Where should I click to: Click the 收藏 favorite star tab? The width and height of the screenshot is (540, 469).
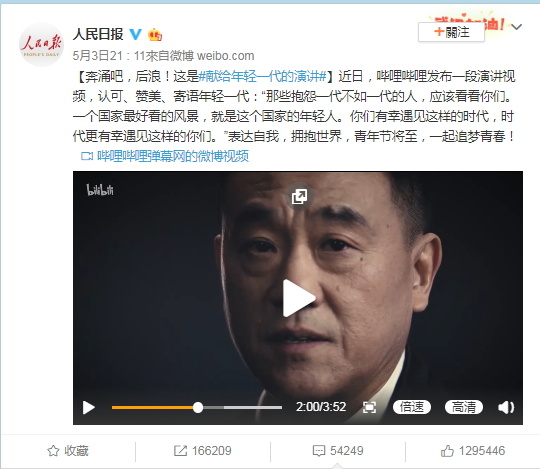point(68,450)
